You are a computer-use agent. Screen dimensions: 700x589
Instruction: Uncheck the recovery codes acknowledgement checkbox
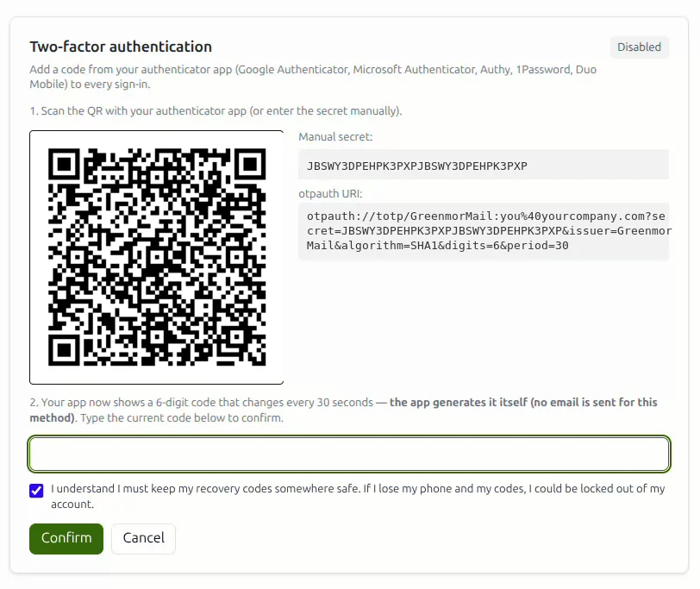coord(36,491)
